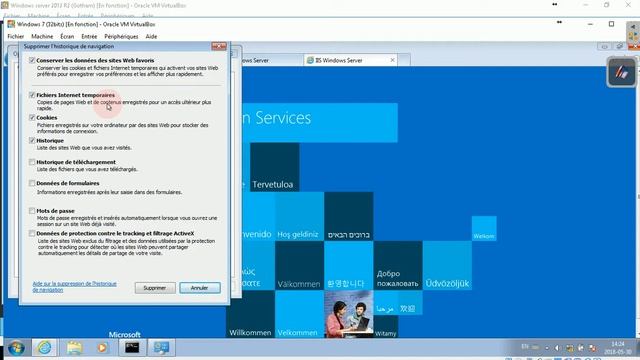Click the Korean welcome tile
Viewport: 640px width, 360px height.
349,266
